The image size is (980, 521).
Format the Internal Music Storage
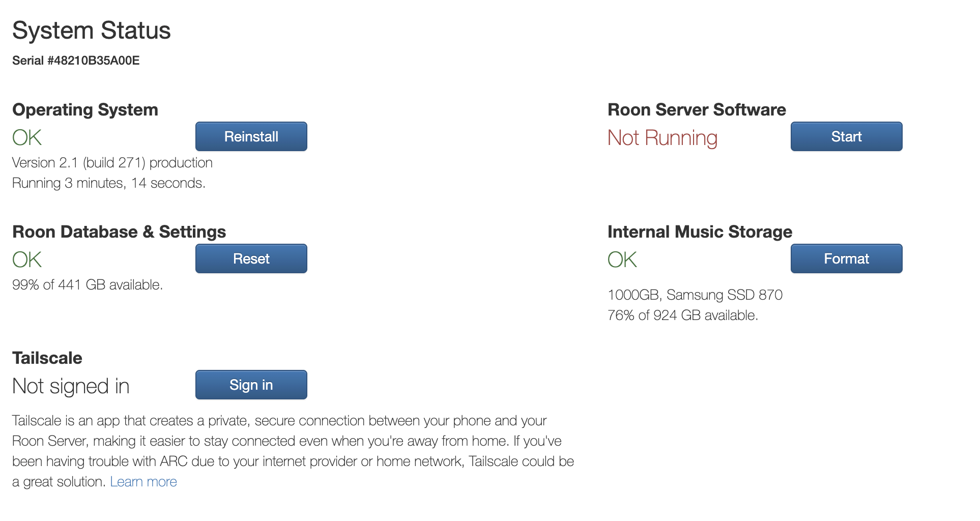tap(846, 258)
